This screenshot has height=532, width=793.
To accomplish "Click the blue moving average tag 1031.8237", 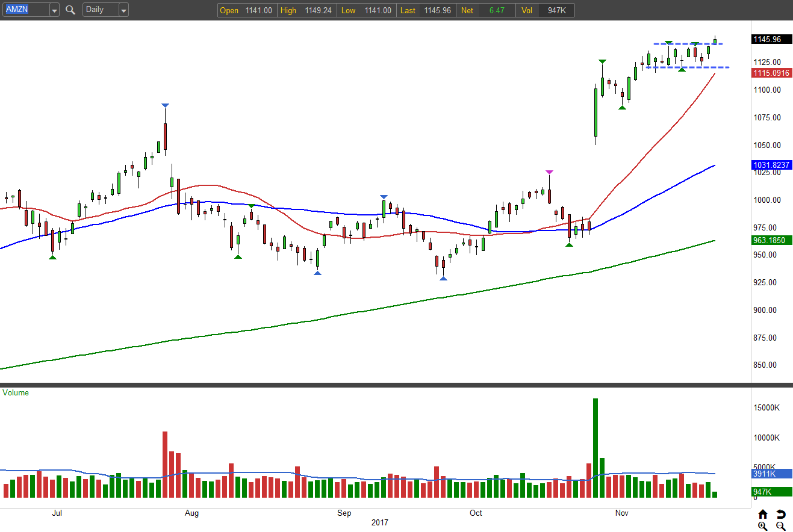I will tap(771, 164).
